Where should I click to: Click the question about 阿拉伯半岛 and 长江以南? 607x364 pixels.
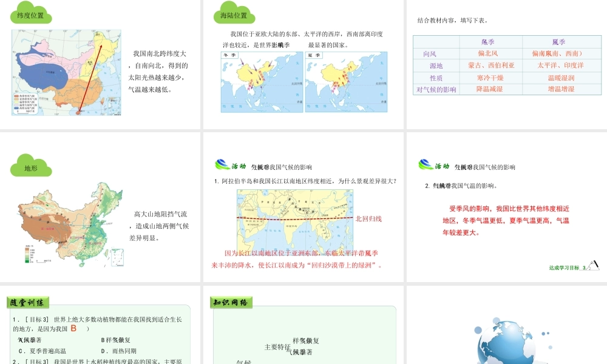(305, 181)
